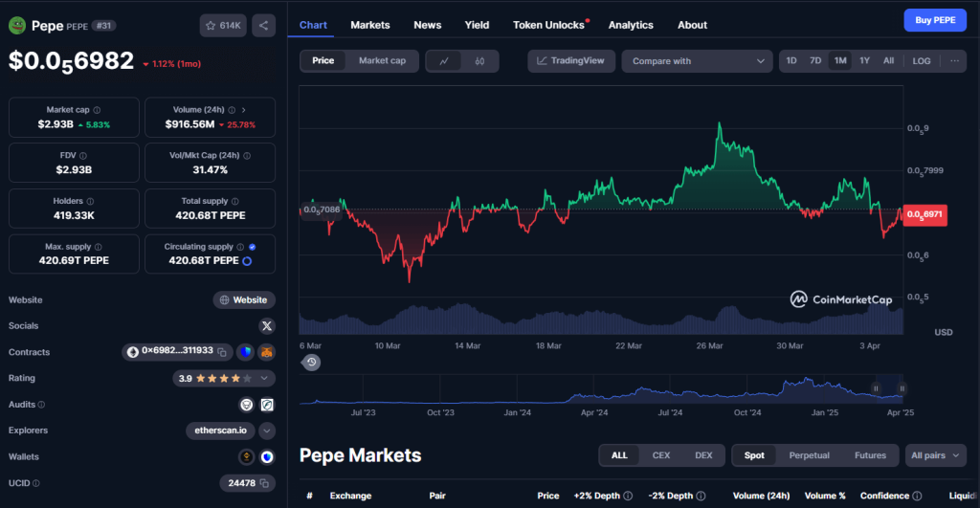Copy the UCID 24478 value
The height and width of the screenshot is (508, 980).
264,483
